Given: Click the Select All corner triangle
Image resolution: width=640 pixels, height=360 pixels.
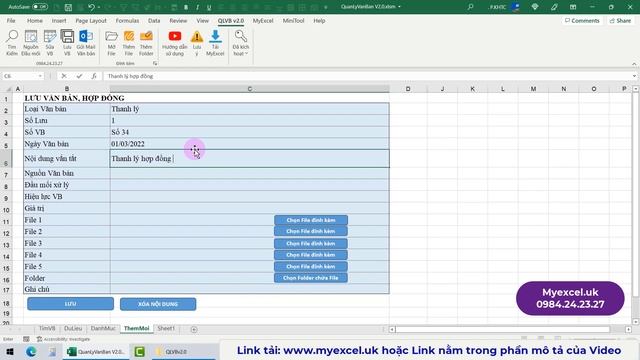Looking at the screenshot, I should 8,89.
